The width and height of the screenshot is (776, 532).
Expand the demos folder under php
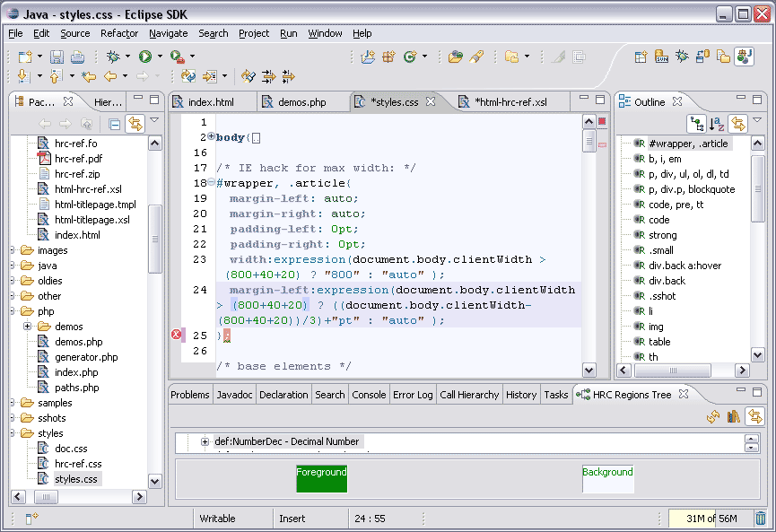[28, 327]
